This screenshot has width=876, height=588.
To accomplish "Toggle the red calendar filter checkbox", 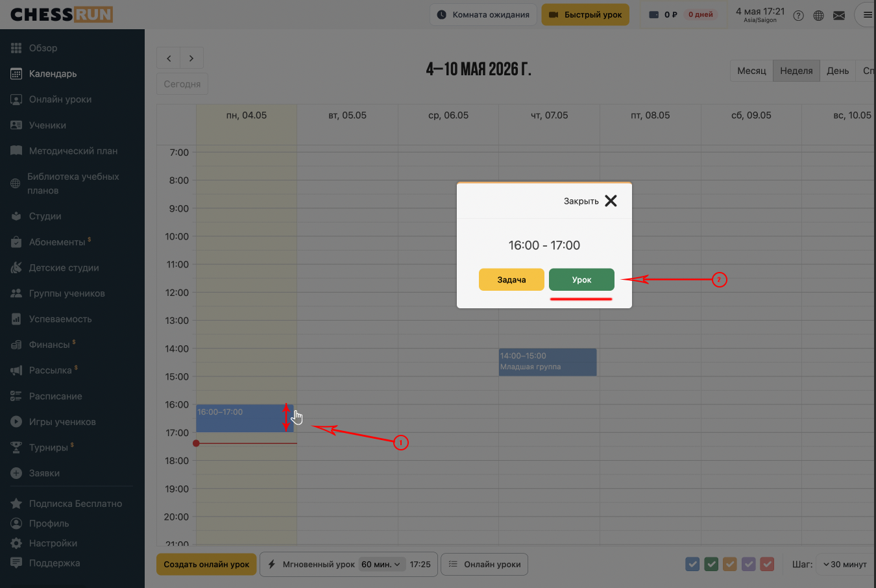I will pyautogui.click(x=767, y=564).
